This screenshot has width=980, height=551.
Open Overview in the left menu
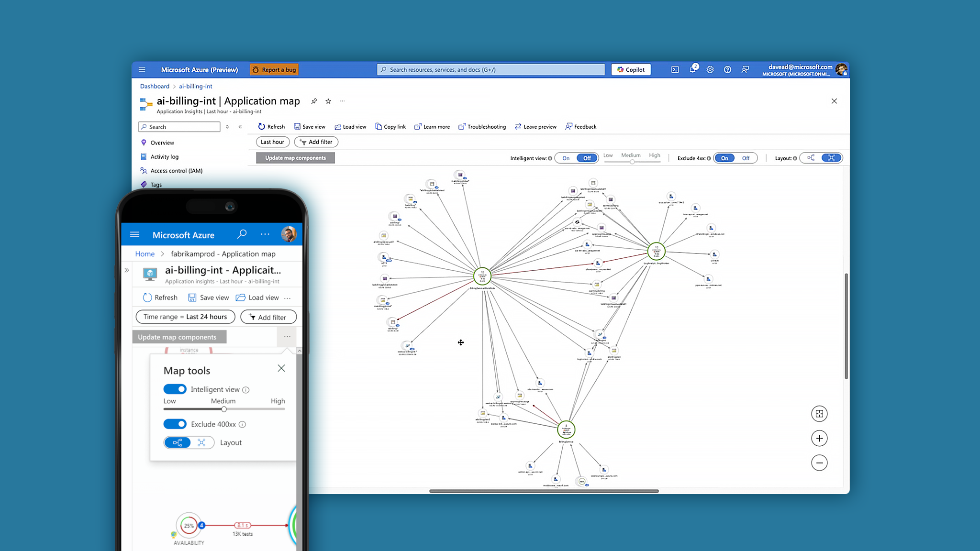pyautogui.click(x=162, y=143)
